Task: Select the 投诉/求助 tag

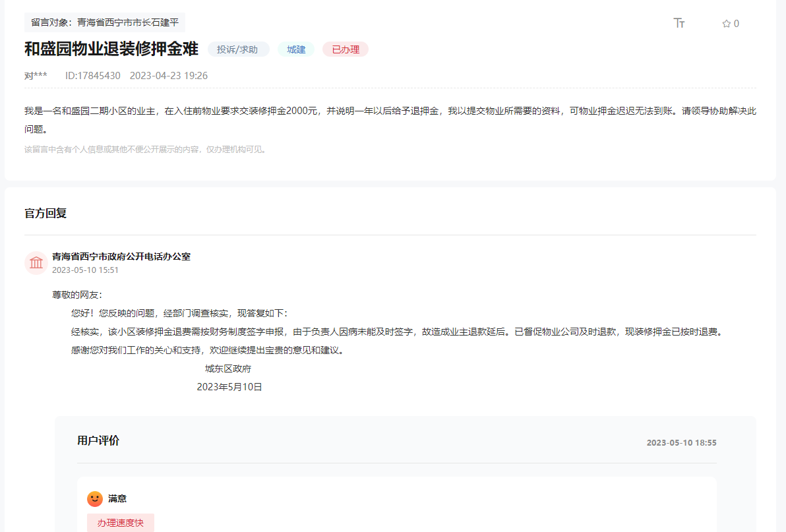Action: point(237,49)
